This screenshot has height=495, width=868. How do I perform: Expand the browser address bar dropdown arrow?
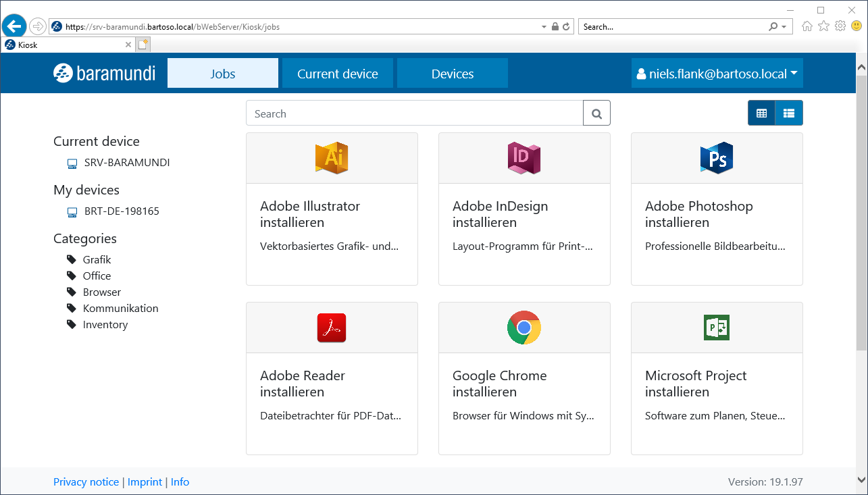pyautogui.click(x=544, y=27)
